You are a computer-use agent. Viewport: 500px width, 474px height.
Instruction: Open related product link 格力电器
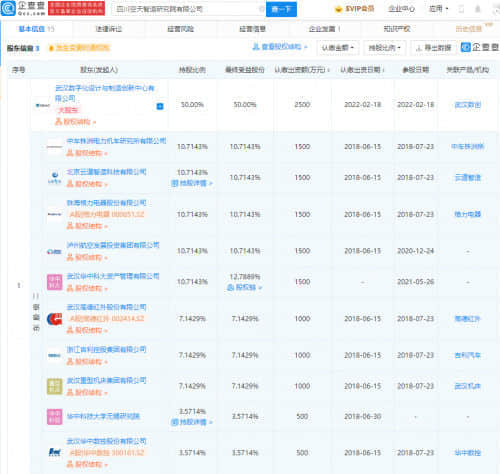point(468,214)
